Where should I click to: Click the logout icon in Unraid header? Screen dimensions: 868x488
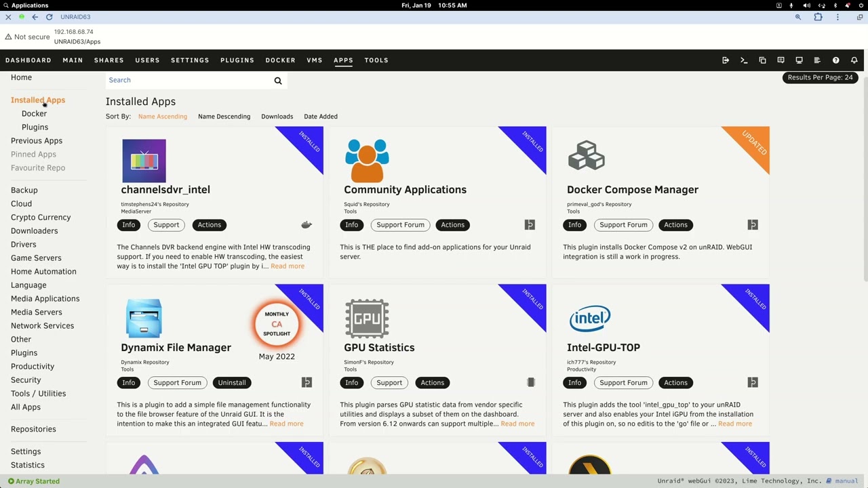(726, 60)
